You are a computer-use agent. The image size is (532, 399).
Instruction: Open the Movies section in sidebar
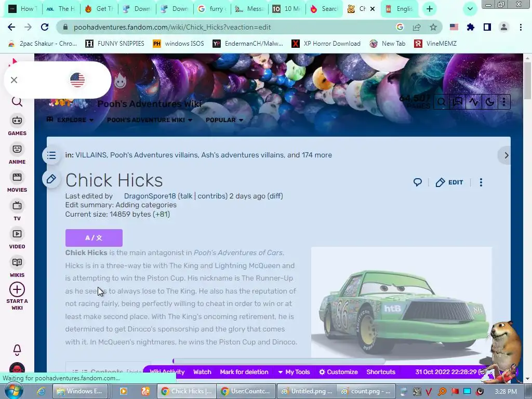17,182
